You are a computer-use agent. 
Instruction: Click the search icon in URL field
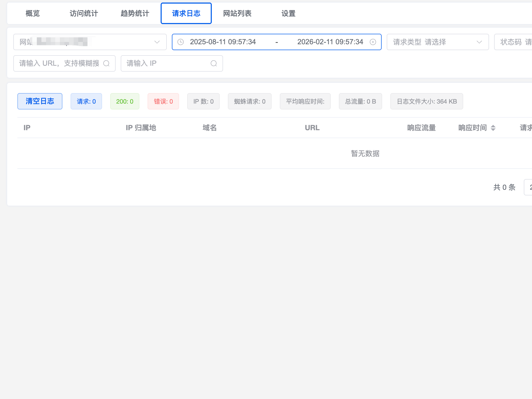click(x=106, y=63)
